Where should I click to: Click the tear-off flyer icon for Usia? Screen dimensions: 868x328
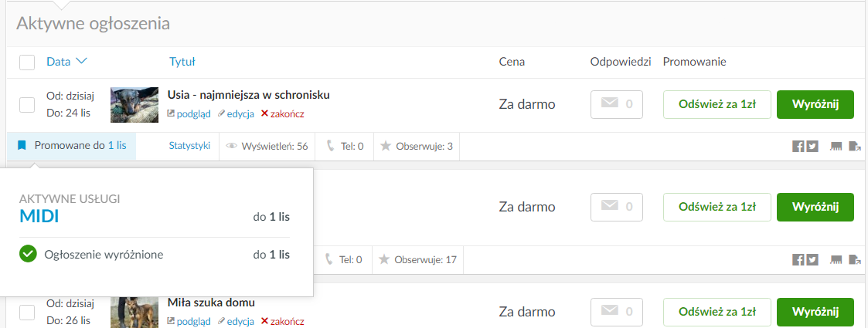836,147
